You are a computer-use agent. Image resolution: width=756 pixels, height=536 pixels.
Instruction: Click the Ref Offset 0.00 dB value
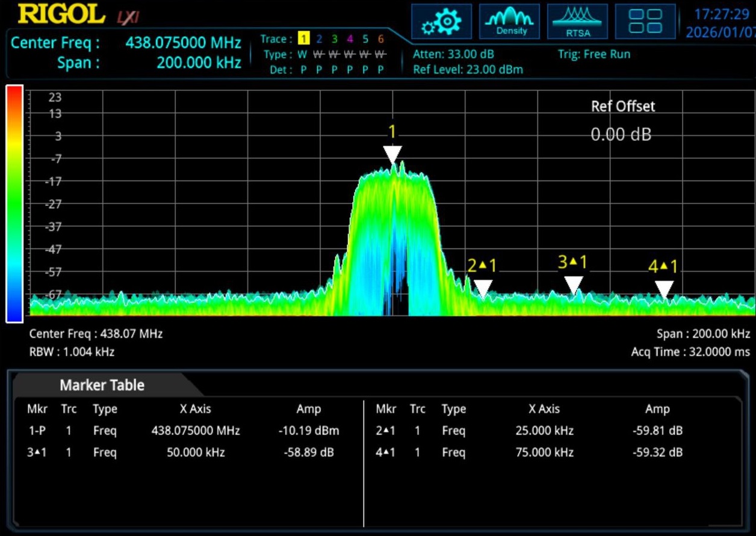(621, 134)
